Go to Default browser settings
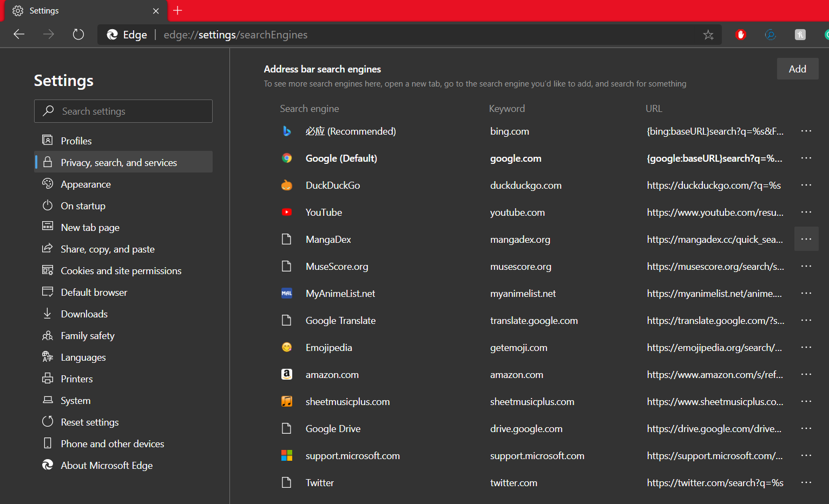This screenshot has width=829, height=504. click(123, 292)
